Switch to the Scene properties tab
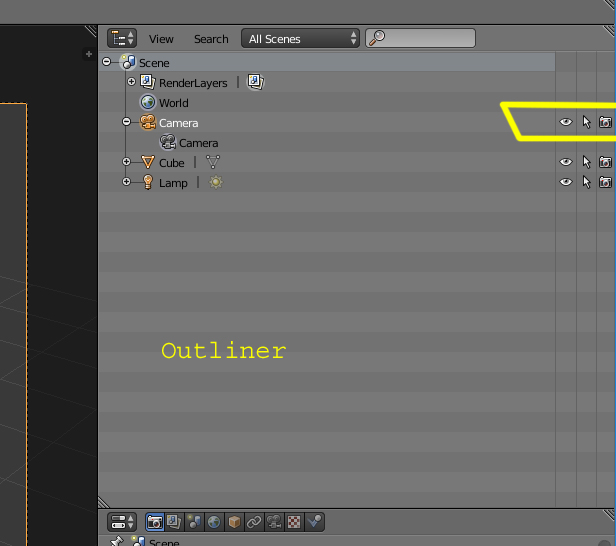The width and height of the screenshot is (616, 546). (194, 522)
